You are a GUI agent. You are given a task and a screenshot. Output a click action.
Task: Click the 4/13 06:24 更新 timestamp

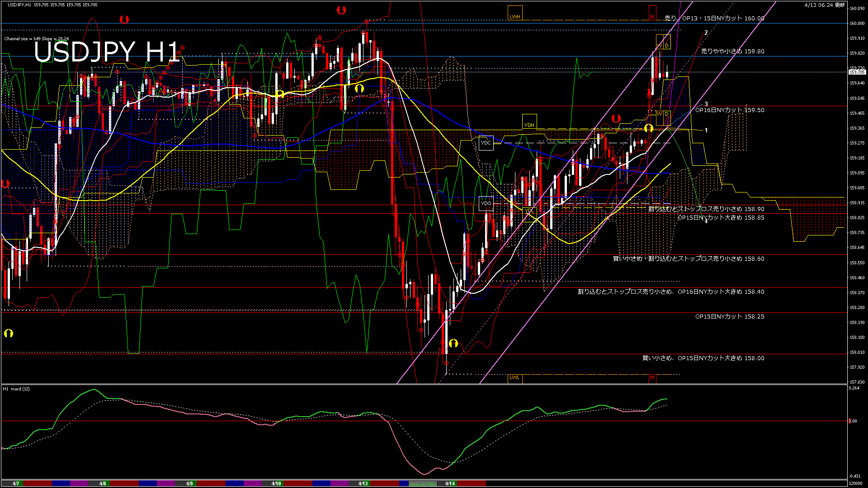pos(825,5)
